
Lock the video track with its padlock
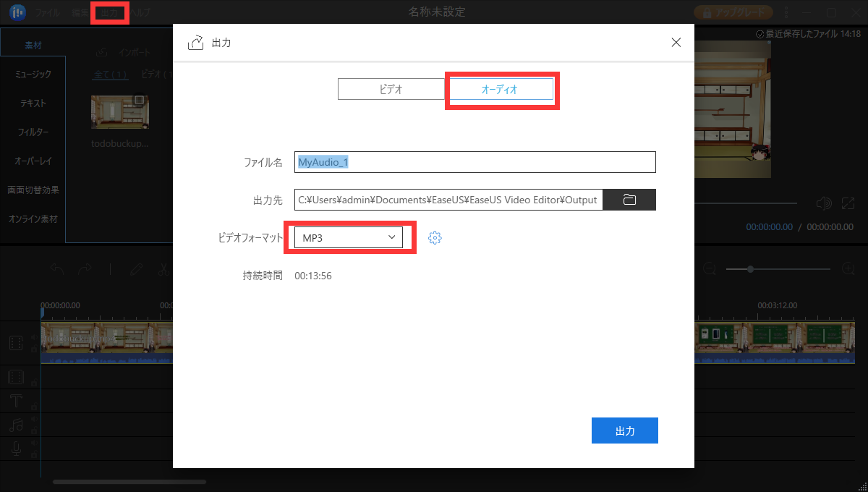(33, 348)
